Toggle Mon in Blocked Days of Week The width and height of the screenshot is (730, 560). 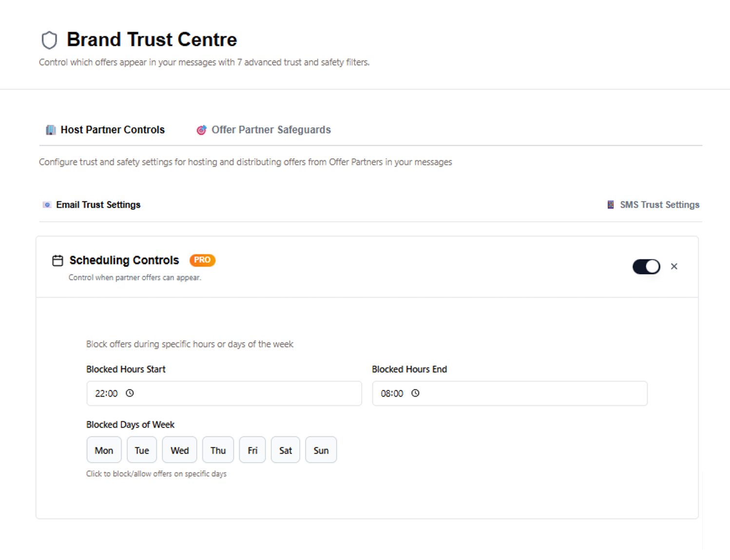[x=104, y=450]
